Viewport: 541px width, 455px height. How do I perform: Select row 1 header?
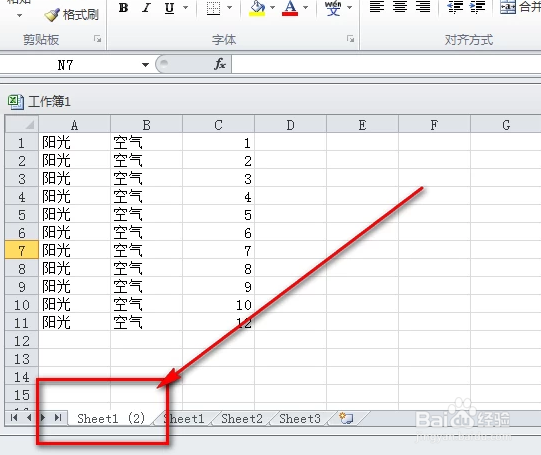tap(22, 142)
